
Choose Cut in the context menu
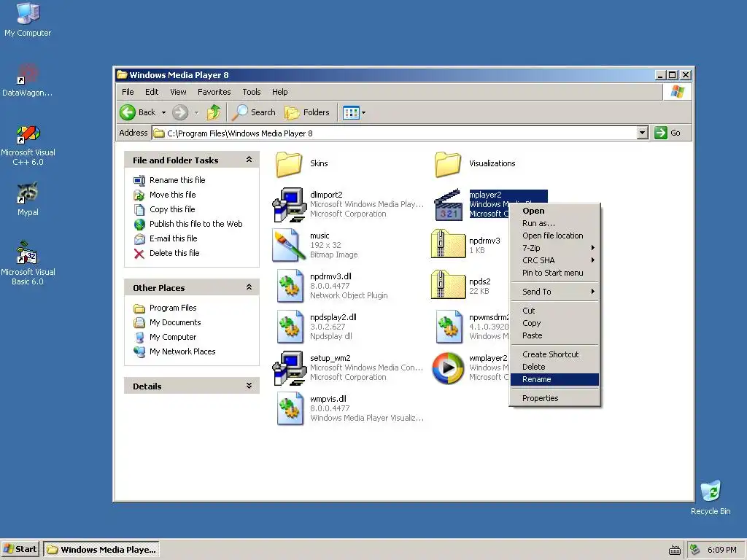[554, 311]
